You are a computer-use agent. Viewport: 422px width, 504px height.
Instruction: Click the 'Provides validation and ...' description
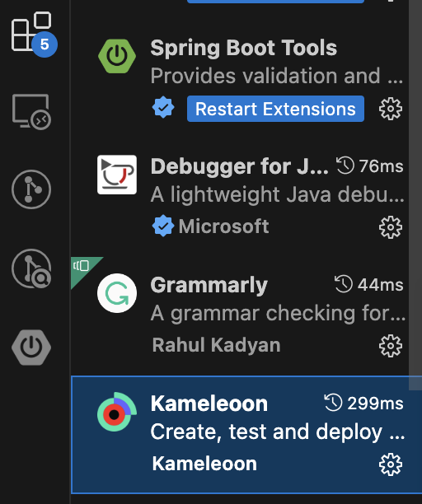[277, 77]
